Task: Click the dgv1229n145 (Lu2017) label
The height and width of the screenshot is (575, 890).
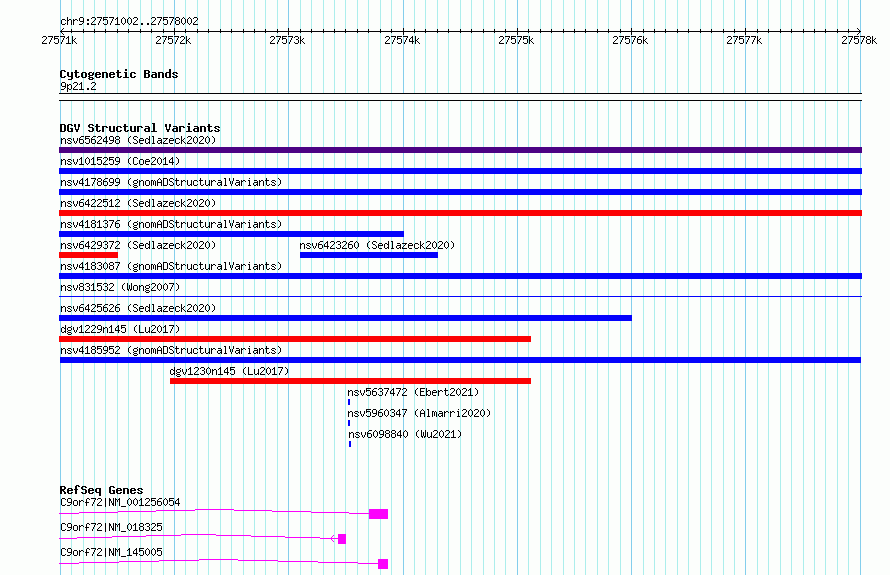Action: click(120, 329)
